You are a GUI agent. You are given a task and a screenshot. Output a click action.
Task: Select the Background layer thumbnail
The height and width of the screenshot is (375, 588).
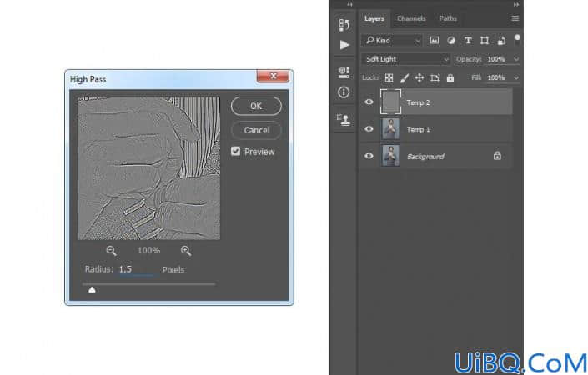click(391, 156)
